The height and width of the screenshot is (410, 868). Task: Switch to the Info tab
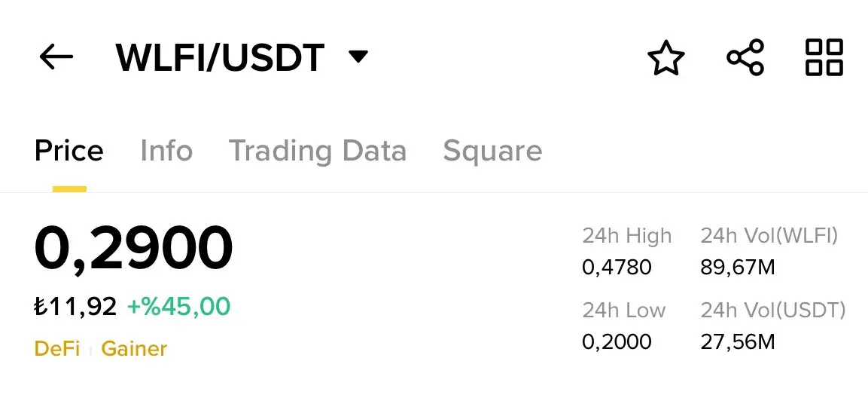tap(166, 151)
